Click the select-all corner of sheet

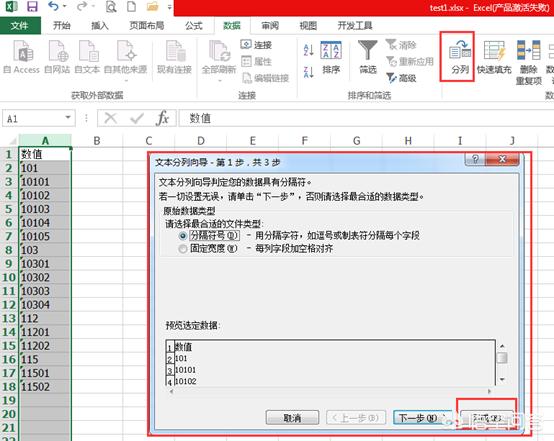coord(11,141)
